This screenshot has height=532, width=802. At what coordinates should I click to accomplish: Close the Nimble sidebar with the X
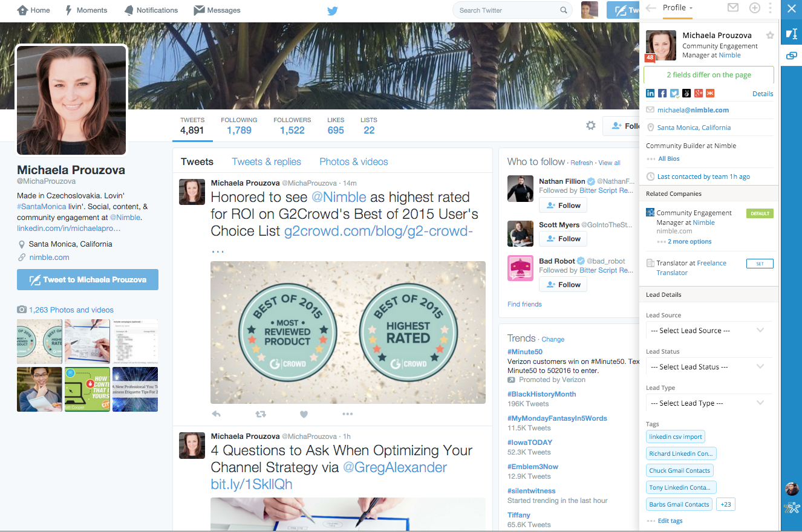click(791, 9)
